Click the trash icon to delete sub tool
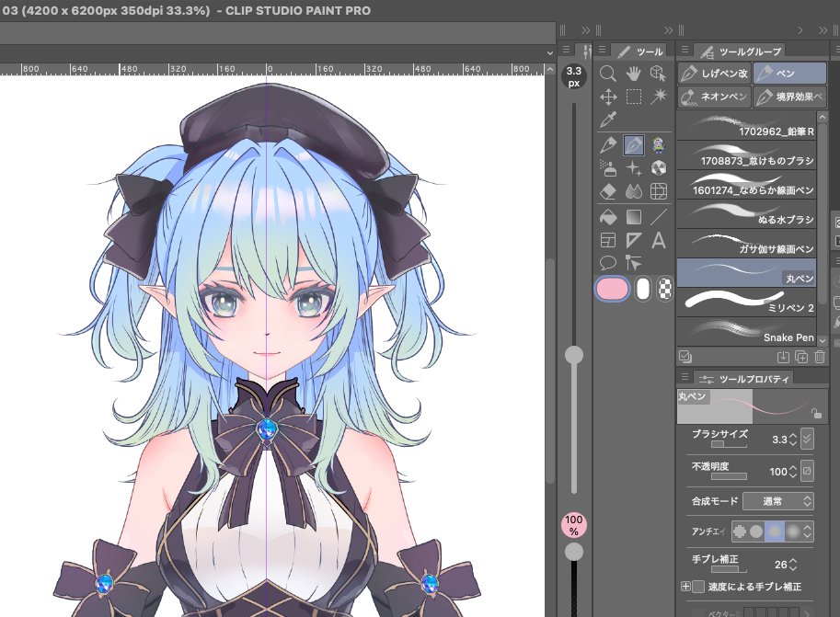The width and height of the screenshot is (840, 617). [x=820, y=357]
